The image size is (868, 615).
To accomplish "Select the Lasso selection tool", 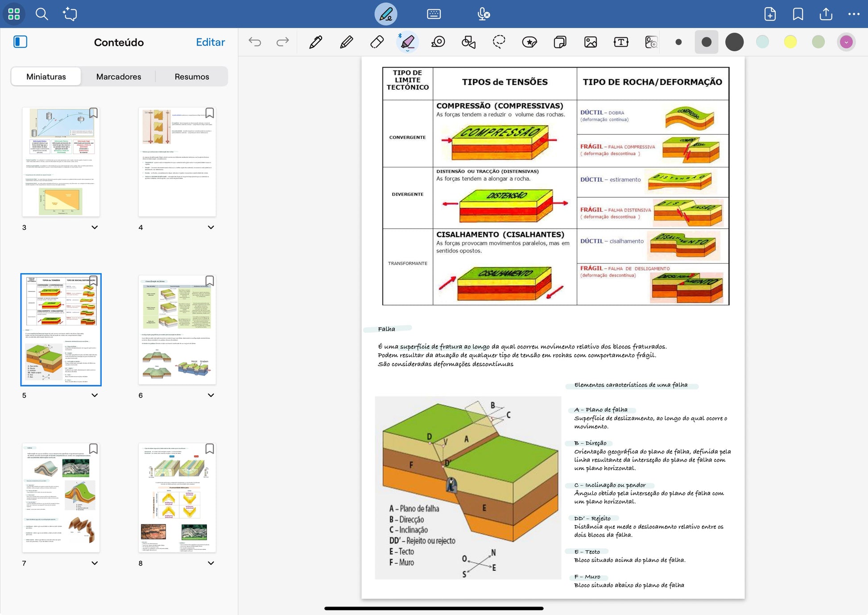I will click(x=499, y=42).
